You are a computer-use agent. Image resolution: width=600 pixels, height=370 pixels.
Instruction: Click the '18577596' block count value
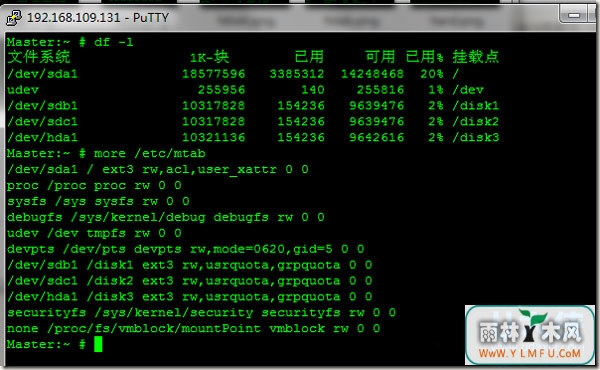coord(213,73)
